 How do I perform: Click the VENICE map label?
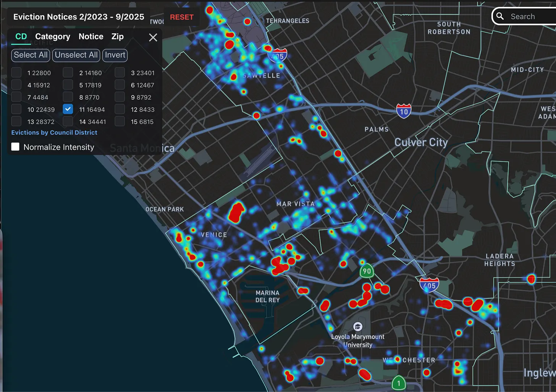point(214,235)
